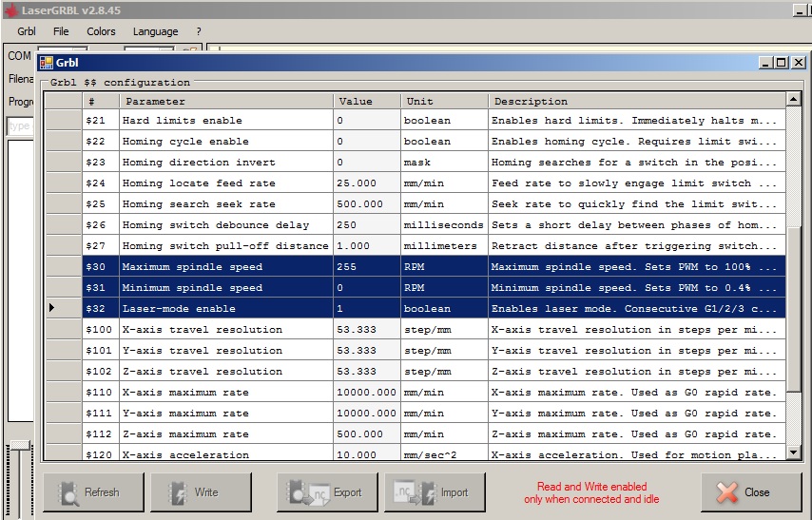Click Z-axis travel resolution value 53.333
Image resolution: width=812 pixels, height=520 pixels.
pos(367,372)
